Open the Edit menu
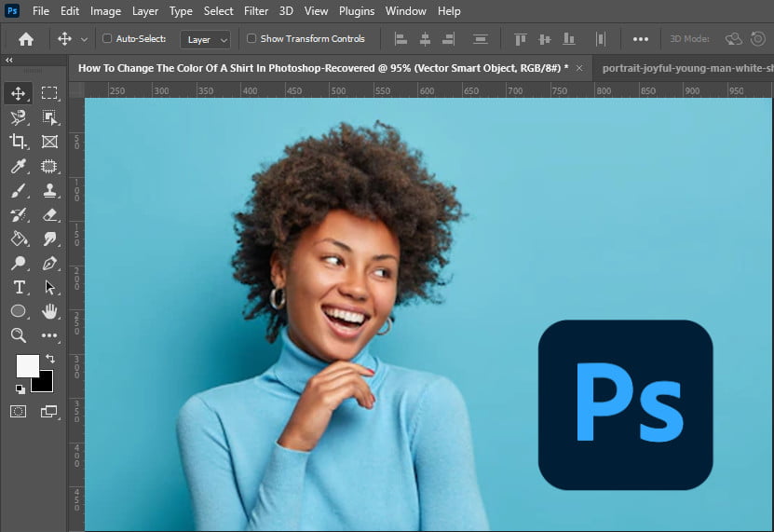 (70, 11)
